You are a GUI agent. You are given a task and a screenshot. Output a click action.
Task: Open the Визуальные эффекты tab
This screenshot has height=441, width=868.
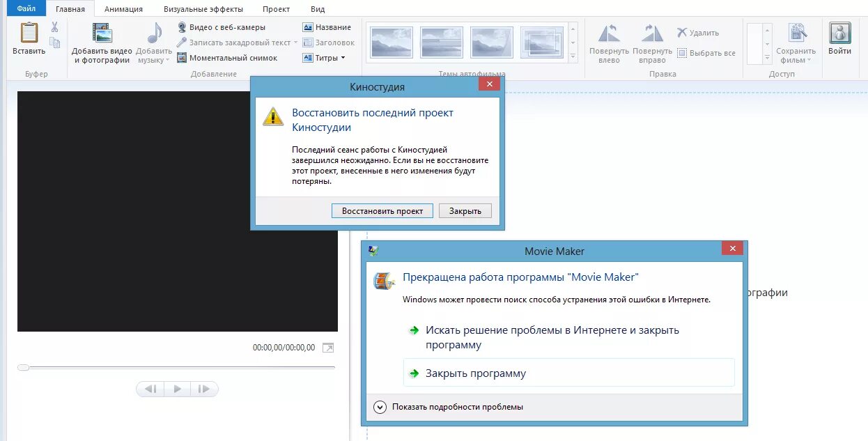(x=203, y=9)
